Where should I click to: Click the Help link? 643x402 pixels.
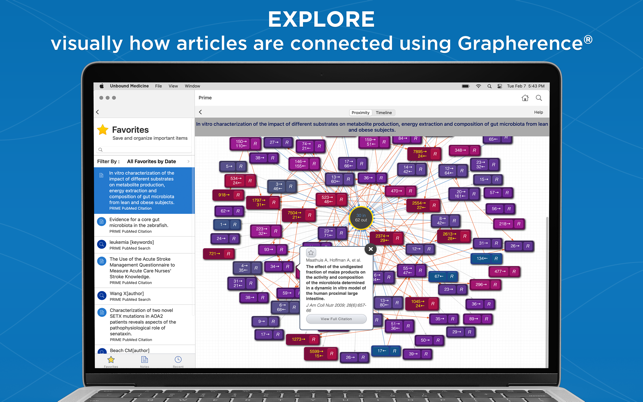(538, 113)
